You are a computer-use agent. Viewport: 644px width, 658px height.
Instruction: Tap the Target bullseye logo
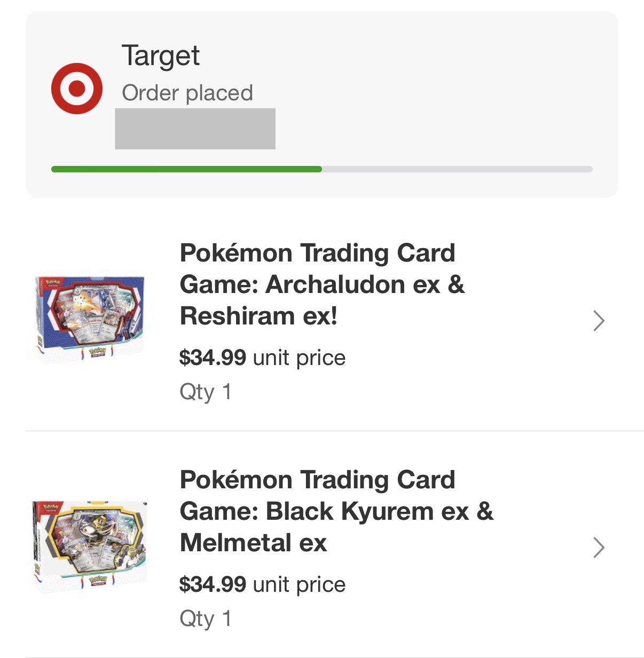(x=77, y=89)
